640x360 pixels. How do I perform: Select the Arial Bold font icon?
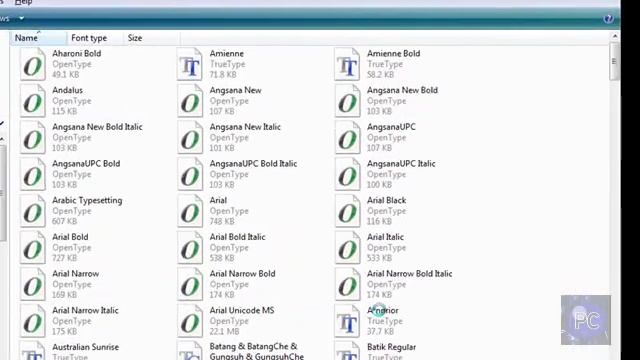[33, 248]
